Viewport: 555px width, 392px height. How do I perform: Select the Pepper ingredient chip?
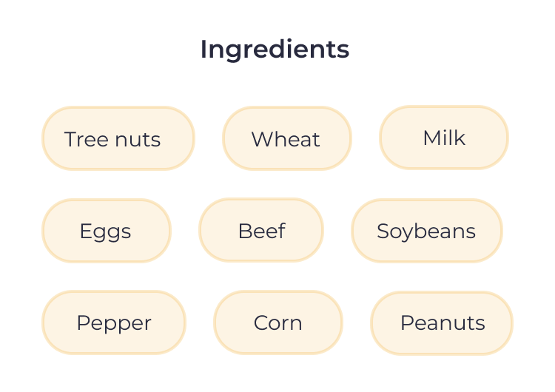(x=114, y=322)
